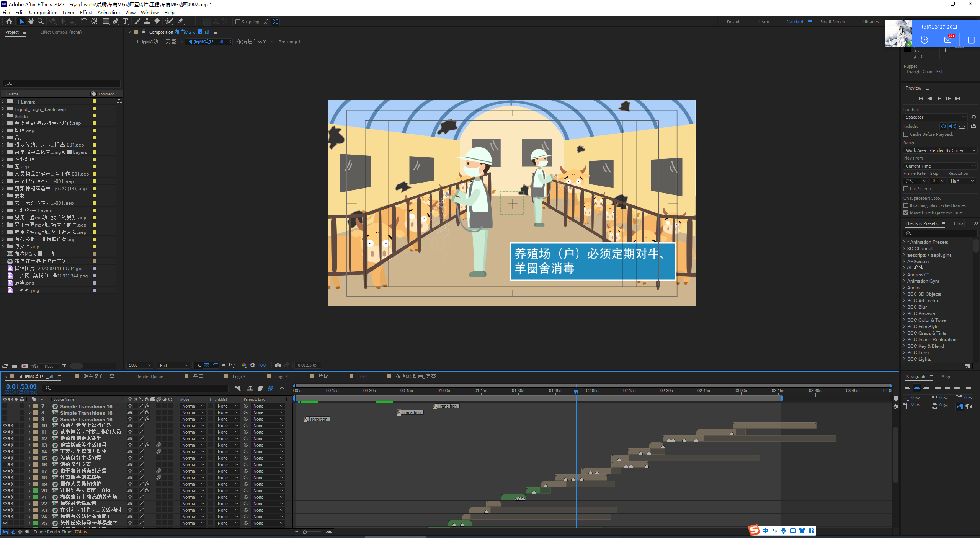980x538 pixels.
Task: Click the Project panel search field
Action: (x=62, y=83)
